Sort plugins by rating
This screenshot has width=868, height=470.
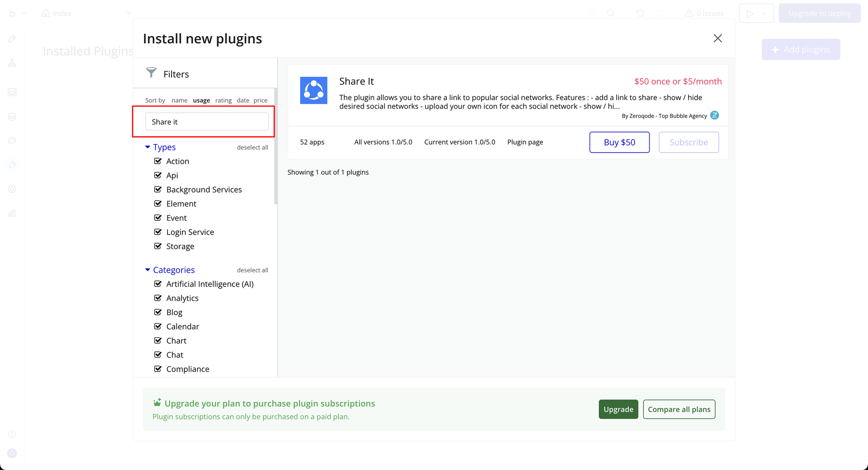(x=223, y=101)
